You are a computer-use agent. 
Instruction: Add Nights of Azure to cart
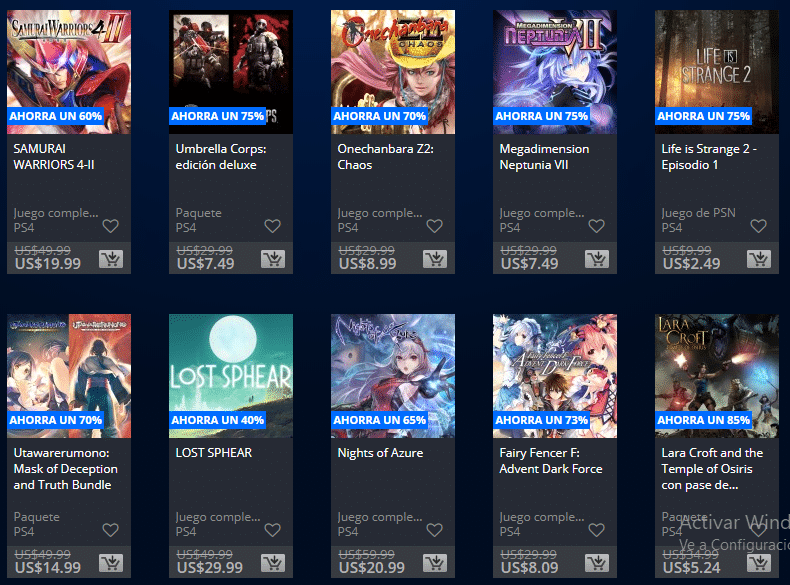435,563
